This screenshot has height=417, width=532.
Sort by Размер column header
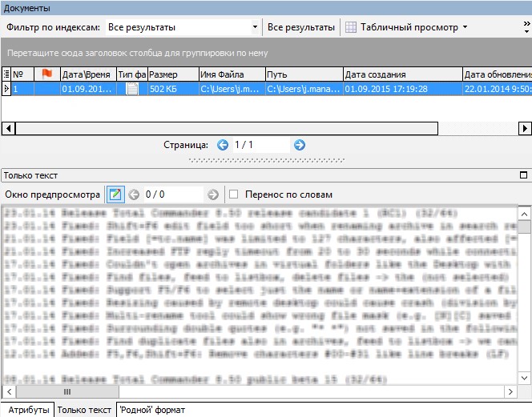(173, 74)
